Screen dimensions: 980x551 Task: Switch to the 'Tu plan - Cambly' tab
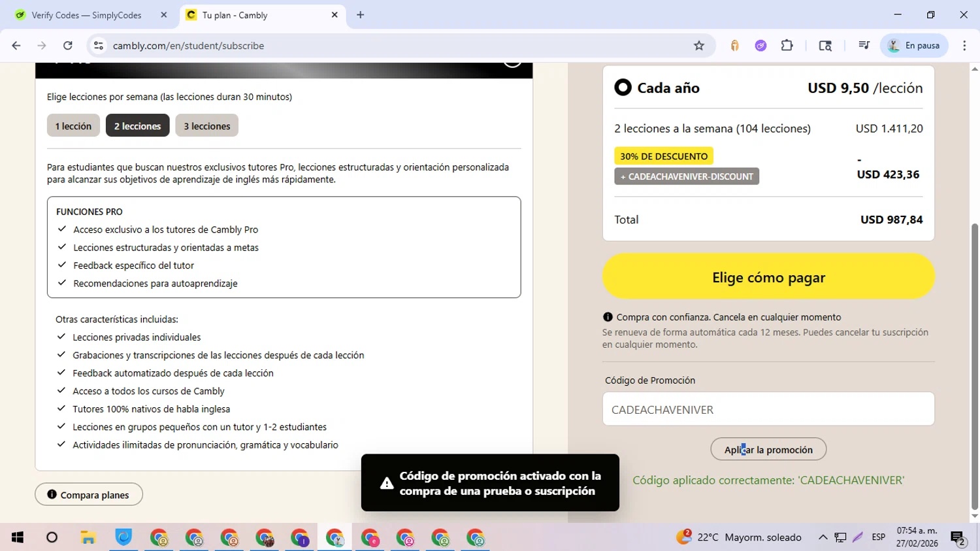point(261,15)
